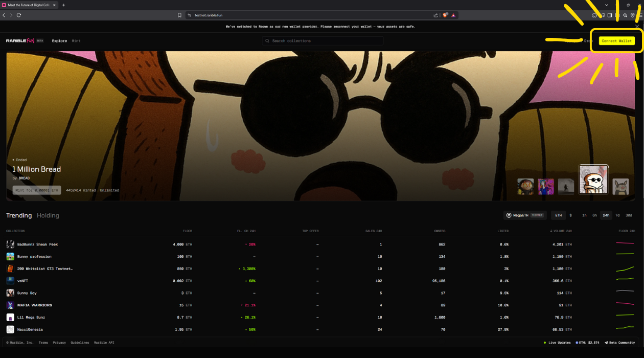Click the Bunny profession collection icon
Screen dimensions: 644x358
tap(10, 257)
